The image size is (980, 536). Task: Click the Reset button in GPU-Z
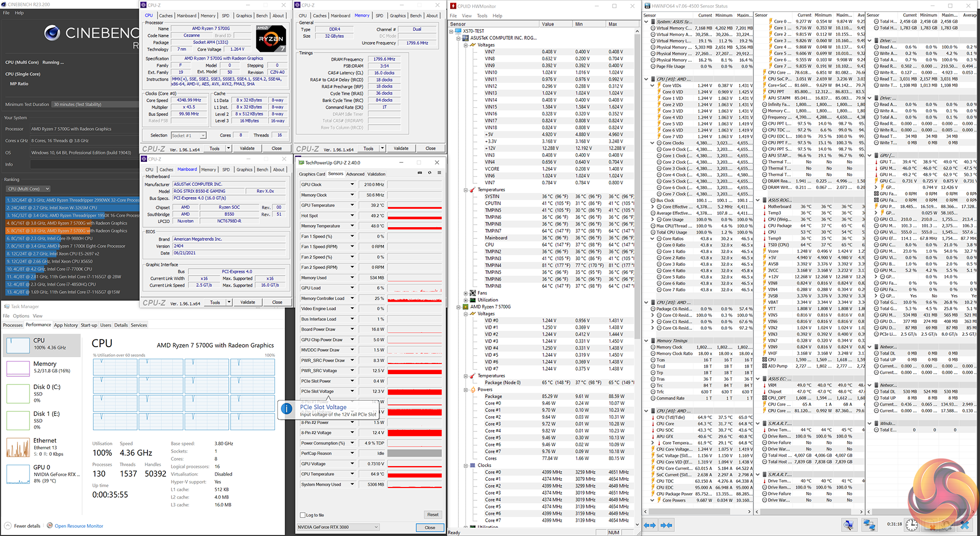[x=432, y=515]
